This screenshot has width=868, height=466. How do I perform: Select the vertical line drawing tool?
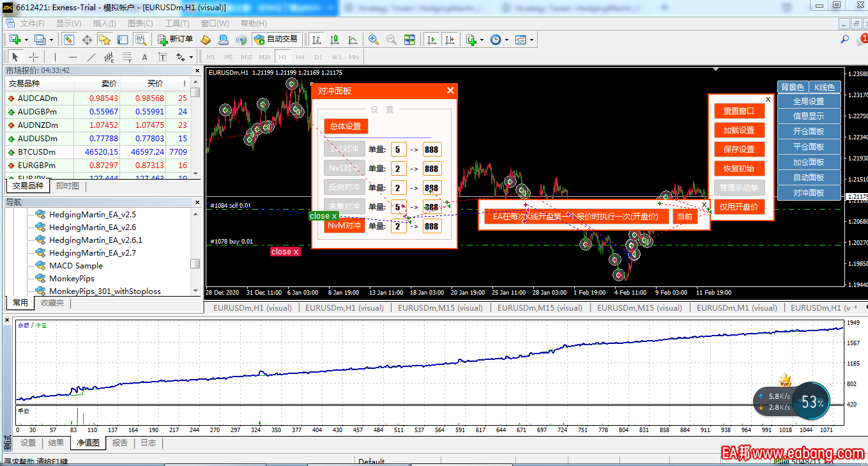point(56,57)
